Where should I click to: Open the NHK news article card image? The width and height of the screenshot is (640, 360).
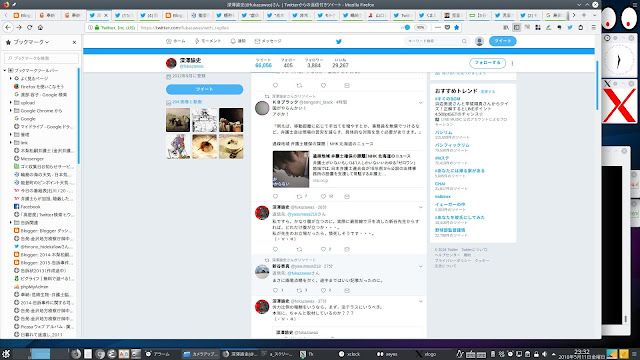291,169
